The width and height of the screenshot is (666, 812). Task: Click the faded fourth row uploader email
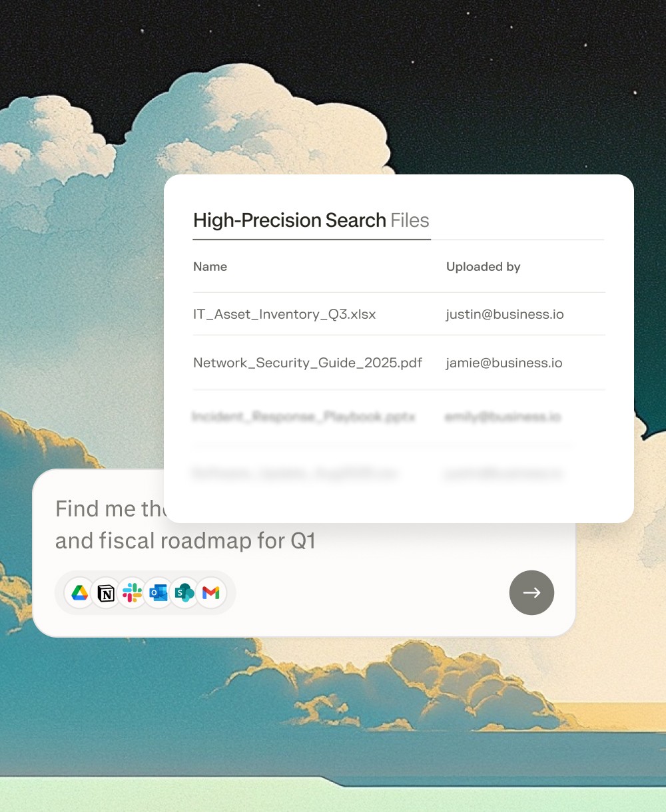[503, 473]
